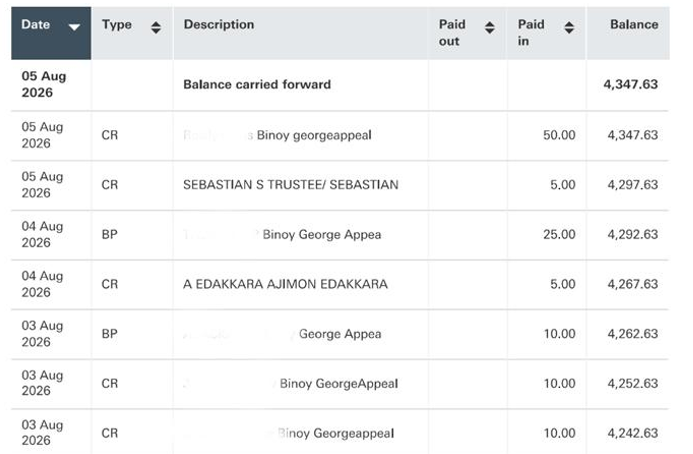Click the Type column sort arrows
This screenshot has width=693, height=454.
156,28
